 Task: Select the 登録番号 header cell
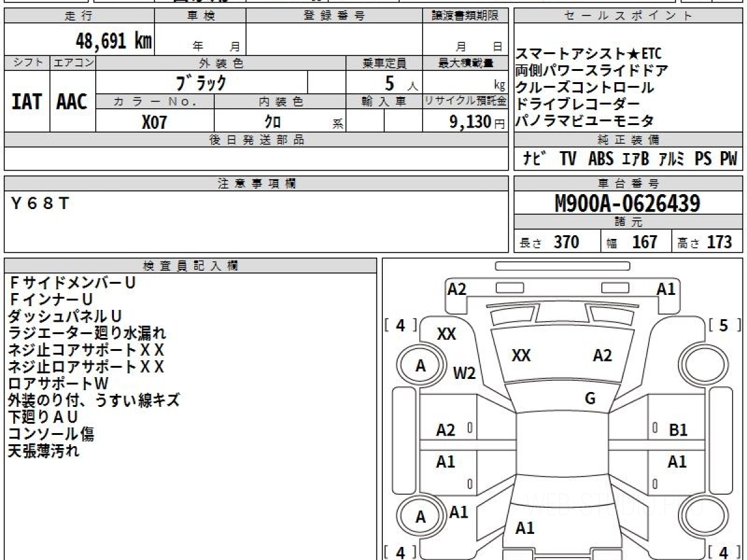(334, 16)
